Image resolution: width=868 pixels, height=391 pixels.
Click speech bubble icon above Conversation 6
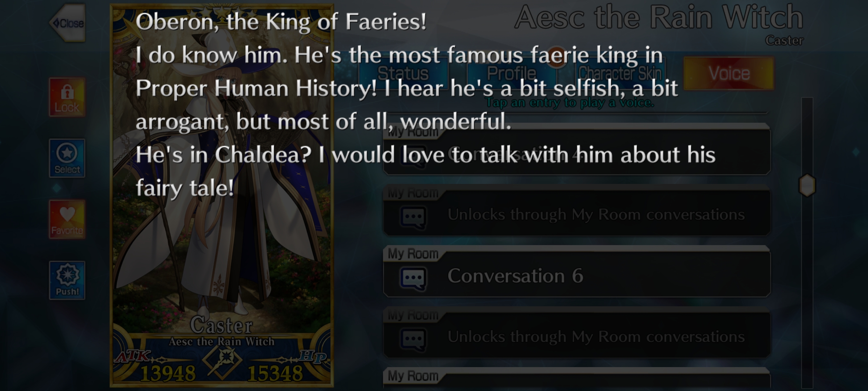(413, 217)
